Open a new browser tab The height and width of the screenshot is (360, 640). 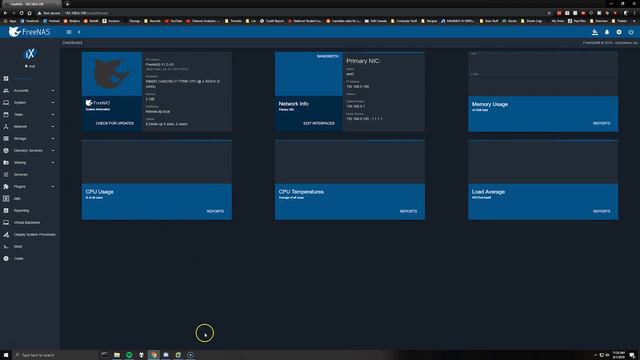pyautogui.click(x=67, y=4)
